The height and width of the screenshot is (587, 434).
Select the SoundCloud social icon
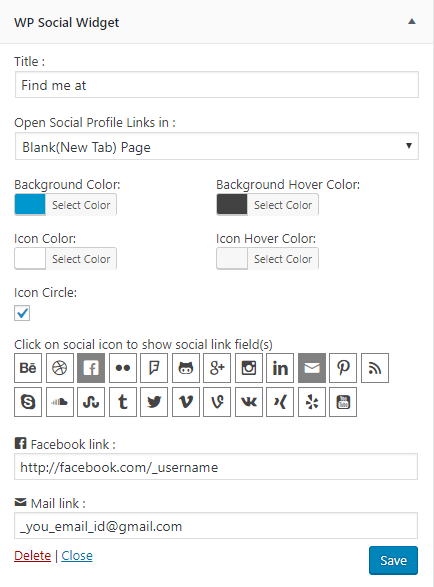pos(60,402)
